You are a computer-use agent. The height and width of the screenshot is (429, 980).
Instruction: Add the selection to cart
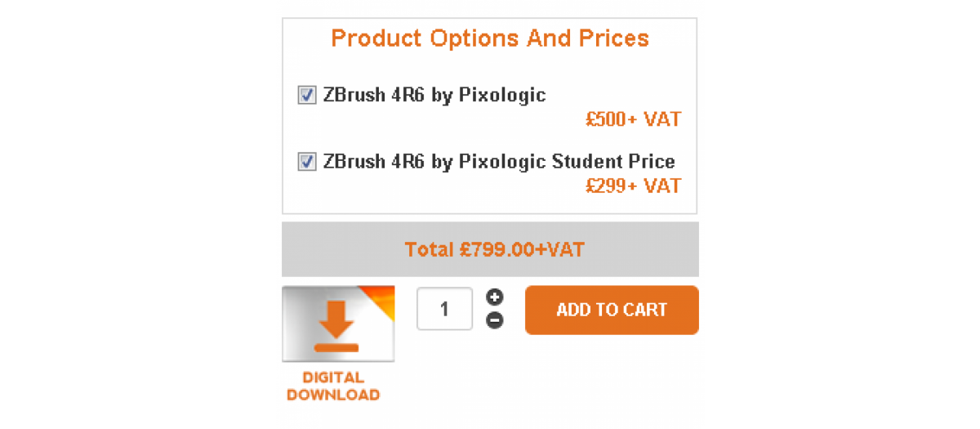pyautogui.click(x=612, y=310)
